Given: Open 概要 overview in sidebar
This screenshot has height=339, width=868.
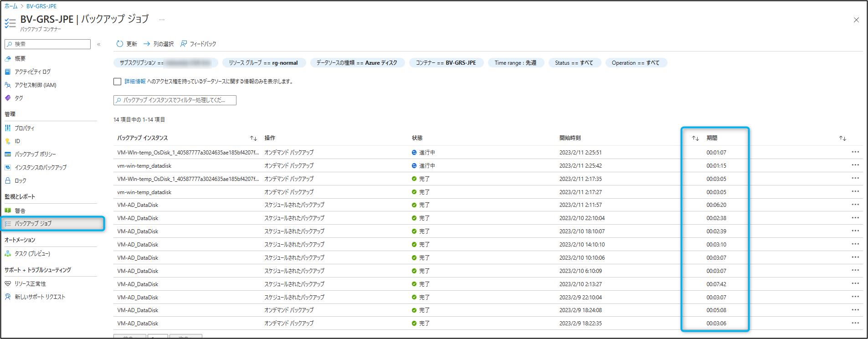Looking at the screenshot, I should click(x=20, y=58).
